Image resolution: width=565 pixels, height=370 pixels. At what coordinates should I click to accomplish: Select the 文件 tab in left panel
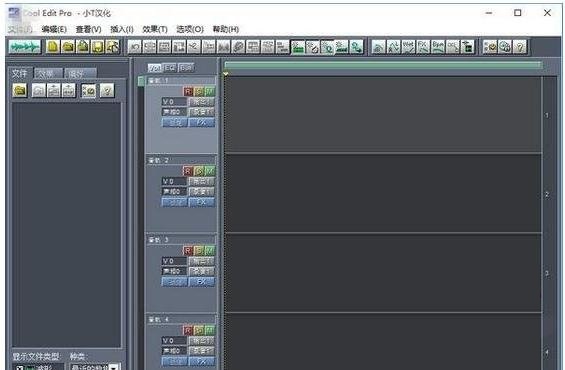tap(20, 73)
